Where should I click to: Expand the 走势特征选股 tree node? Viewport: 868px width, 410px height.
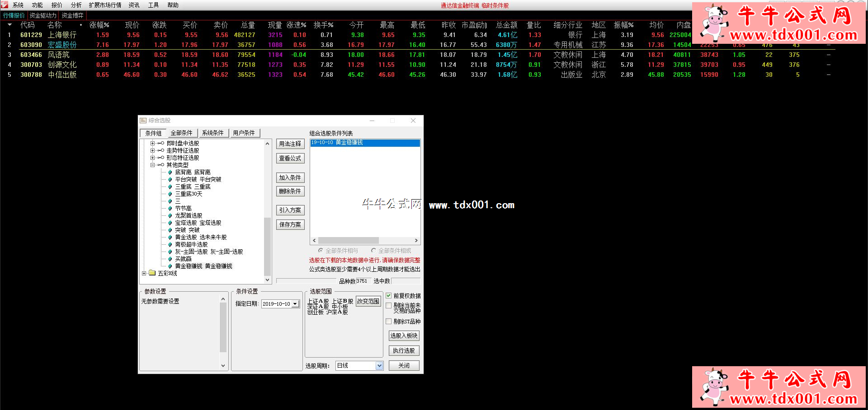pyautogui.click(x=152, y=150)
